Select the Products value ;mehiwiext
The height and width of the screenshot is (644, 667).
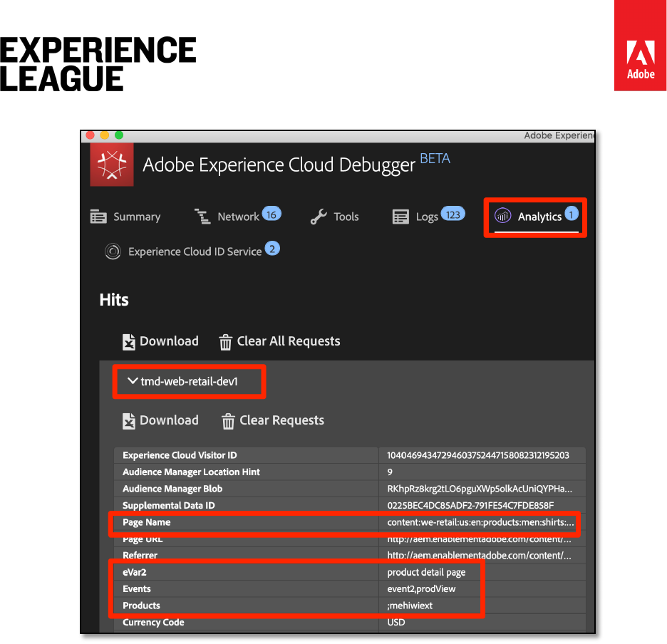[x=410, y=606]
